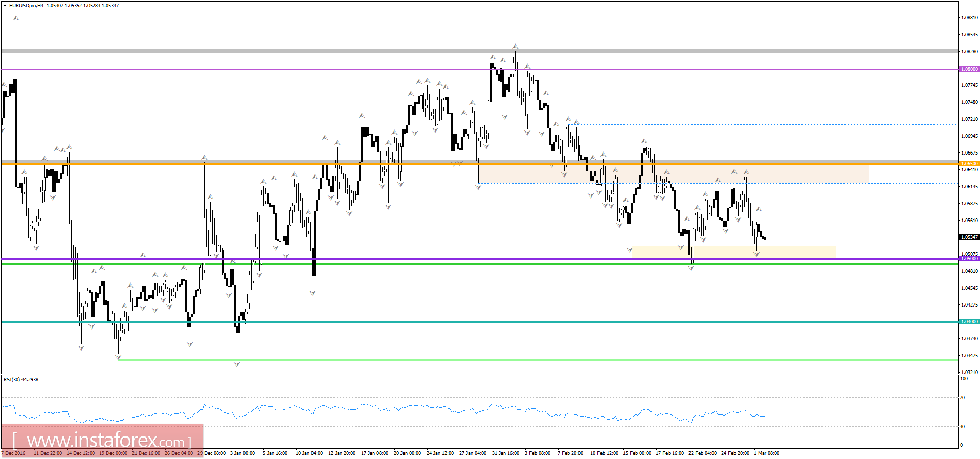The image size is (980, 459).
Task: Click price axis value 1.03475
Action: coord(969,356)
